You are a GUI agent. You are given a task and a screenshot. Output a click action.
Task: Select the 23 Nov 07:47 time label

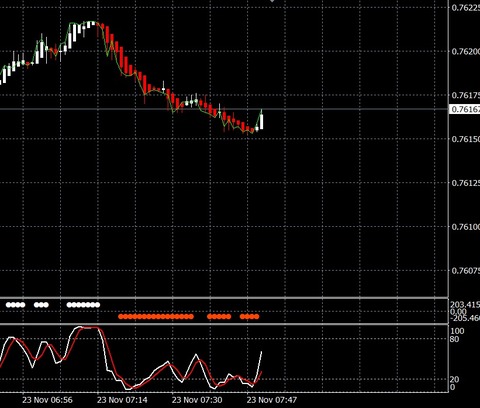[x=272, y=400]
